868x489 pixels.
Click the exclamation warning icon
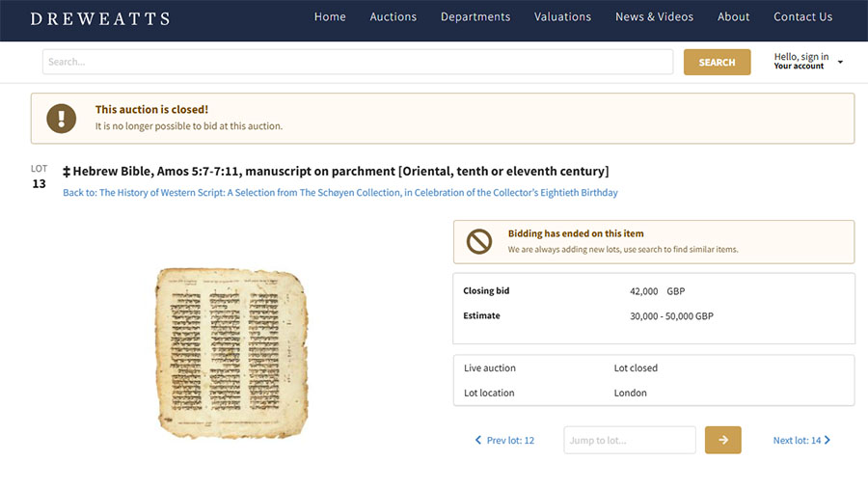[62, 118]
